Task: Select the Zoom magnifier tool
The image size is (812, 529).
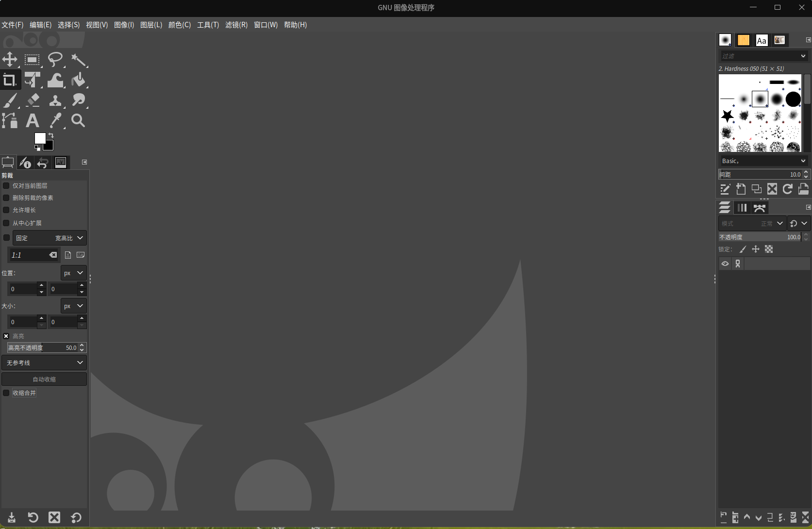Action: coord(78,120)
